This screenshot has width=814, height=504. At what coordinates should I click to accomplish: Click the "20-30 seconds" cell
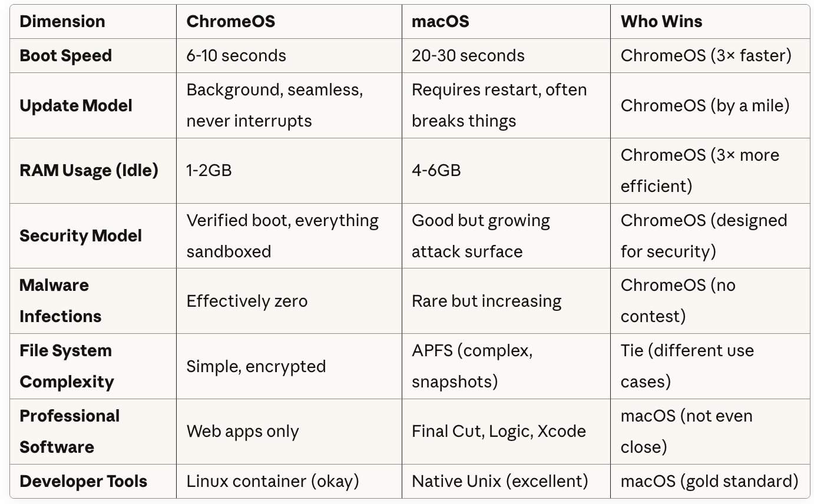(468, 56)
